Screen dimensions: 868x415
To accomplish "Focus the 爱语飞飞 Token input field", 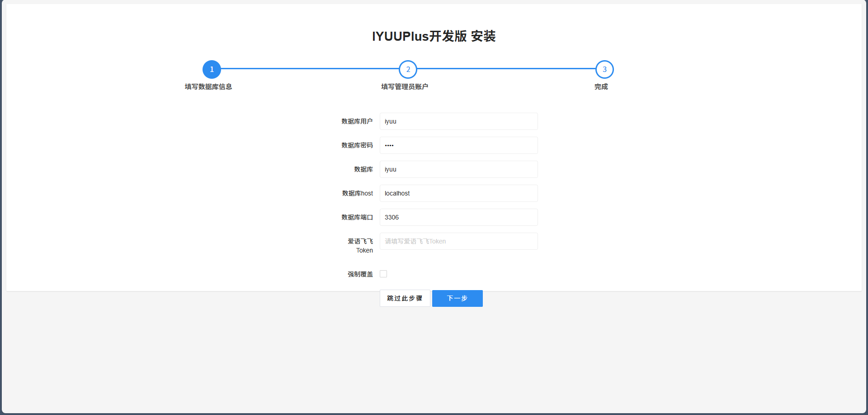I will (x=458, y=241).
